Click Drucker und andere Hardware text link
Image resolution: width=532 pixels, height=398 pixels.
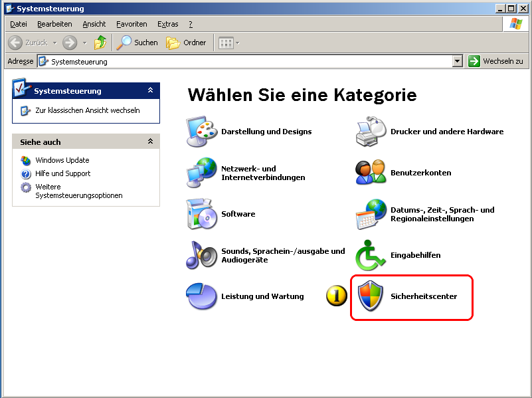(x=447, y=132)
